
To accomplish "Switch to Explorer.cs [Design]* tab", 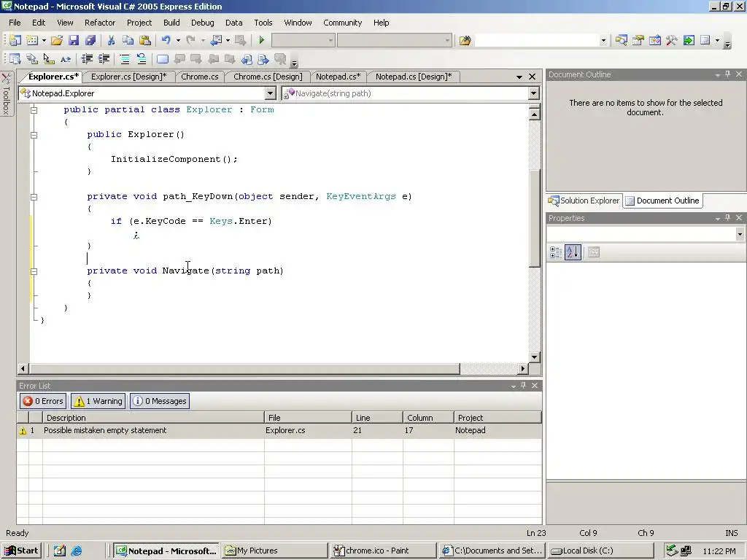I will tap(128, 77).
